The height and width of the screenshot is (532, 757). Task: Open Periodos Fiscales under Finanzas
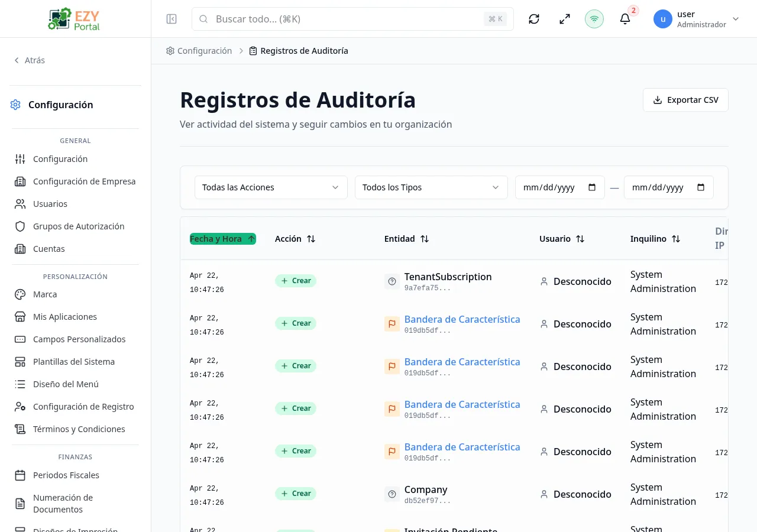[x=76, y=475]
